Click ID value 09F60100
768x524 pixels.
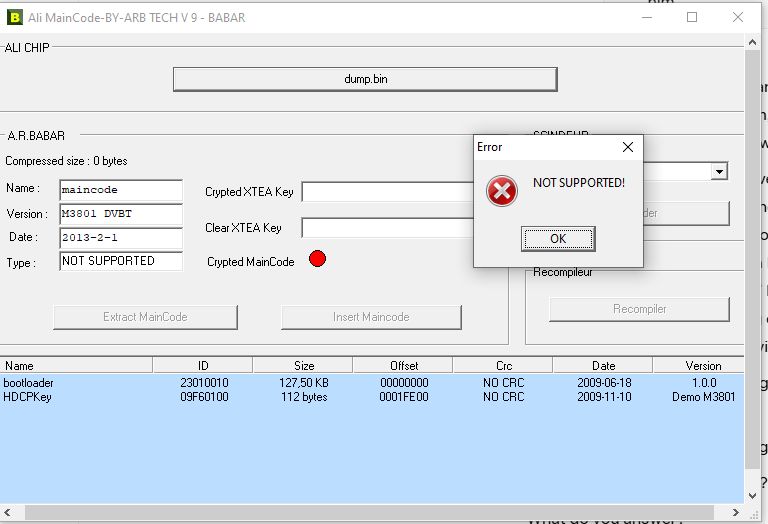[204, 397]
